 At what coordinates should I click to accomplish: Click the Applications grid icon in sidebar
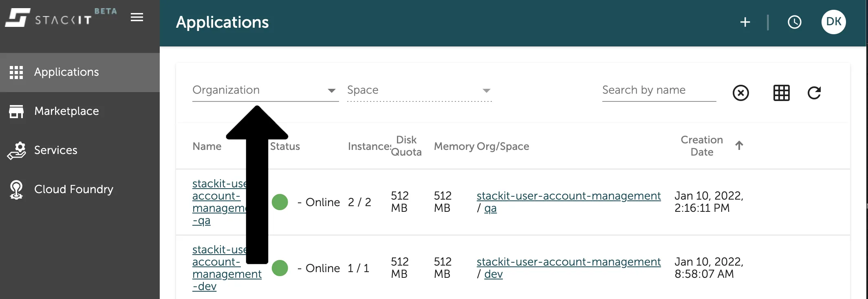(16, 72)
